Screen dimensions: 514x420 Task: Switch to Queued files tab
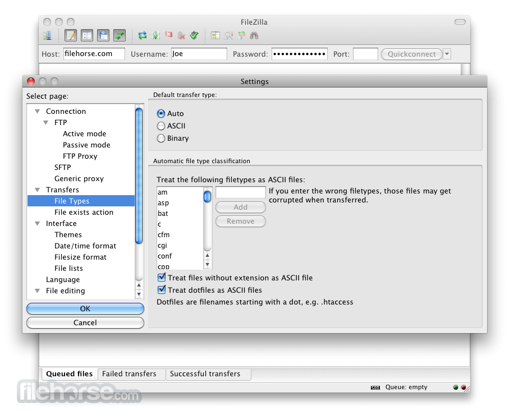coord(70,374)
